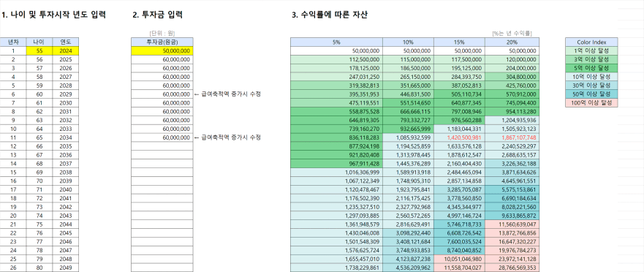Click the '30억 이상 달성' color legend cell

click(x=591, y=86)
